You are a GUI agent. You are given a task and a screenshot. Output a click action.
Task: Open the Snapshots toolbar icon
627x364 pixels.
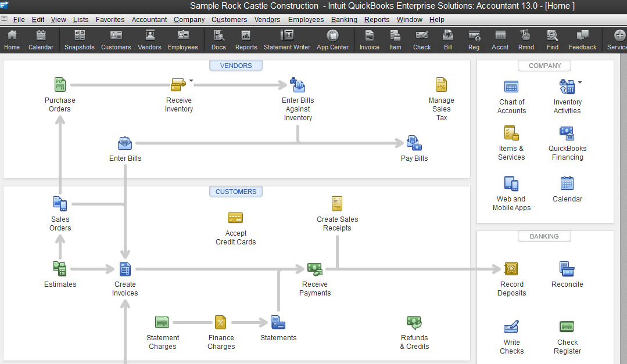(x=79, y=38)
